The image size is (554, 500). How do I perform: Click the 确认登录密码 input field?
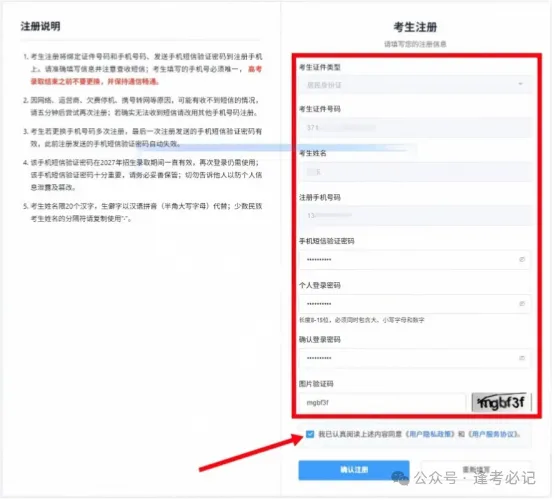point(415,358)
